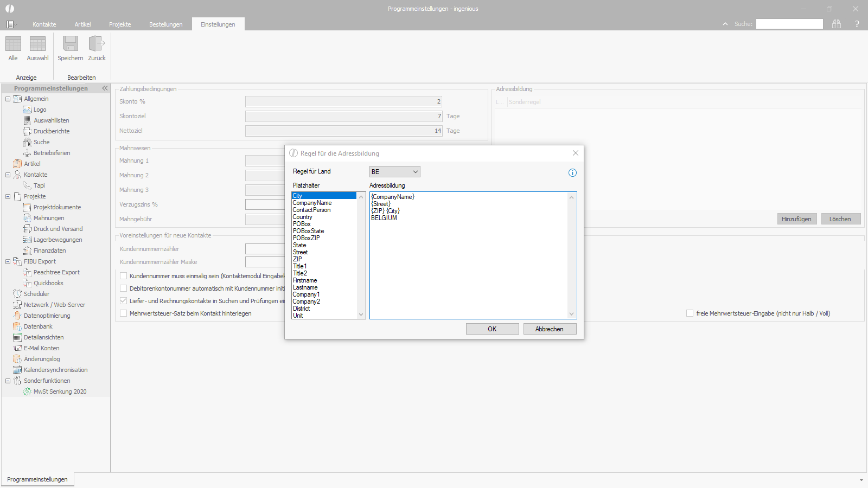868x488 pixels.
Task: Select Druck und Versand icon
Action: [x=27, y=229]
